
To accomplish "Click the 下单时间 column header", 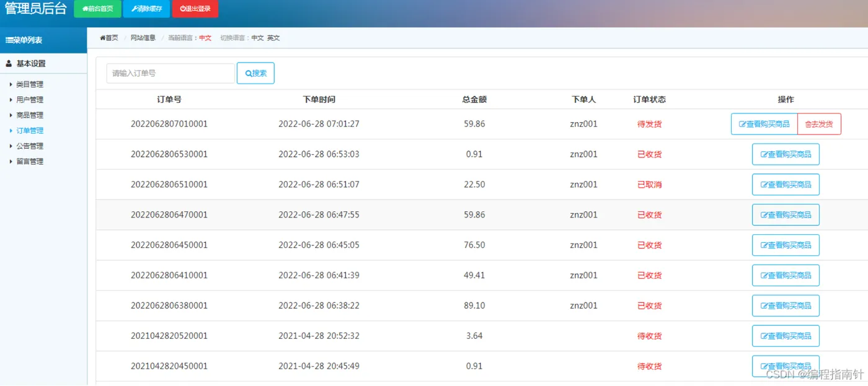I will point(319,100).
